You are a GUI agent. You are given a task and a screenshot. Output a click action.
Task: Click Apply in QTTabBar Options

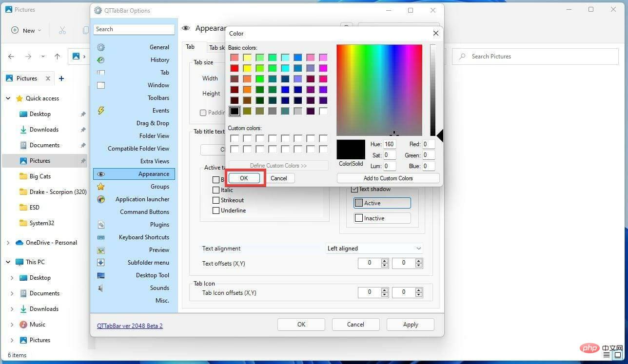(411, 325)
